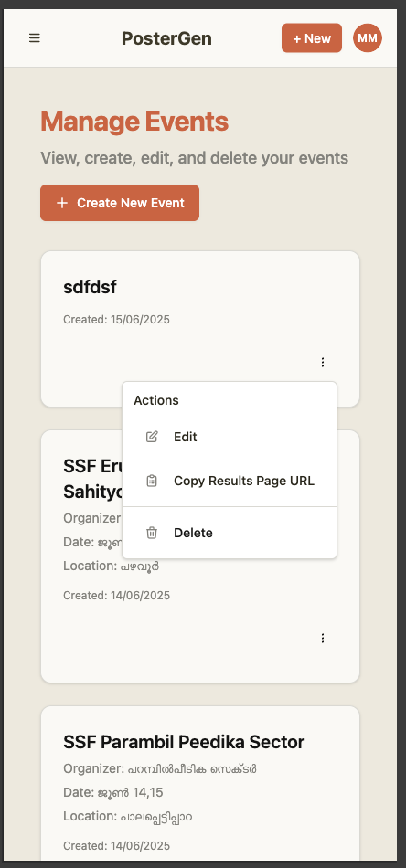Click the Create New Event button
Screen dimensions: 406x868
pos(120,203)
